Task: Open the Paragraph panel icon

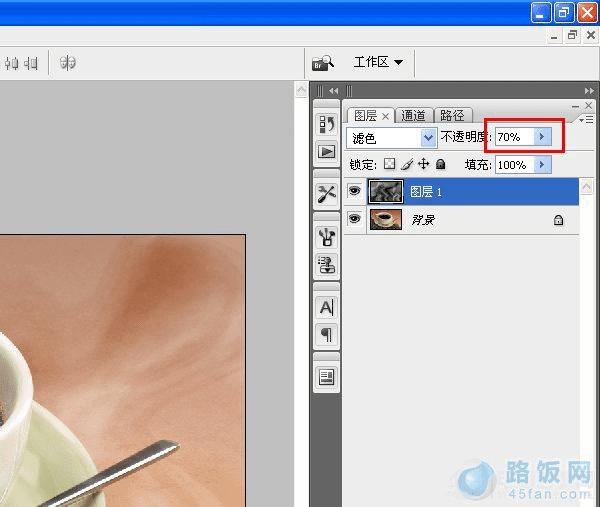Action: (x=326, y=334)
